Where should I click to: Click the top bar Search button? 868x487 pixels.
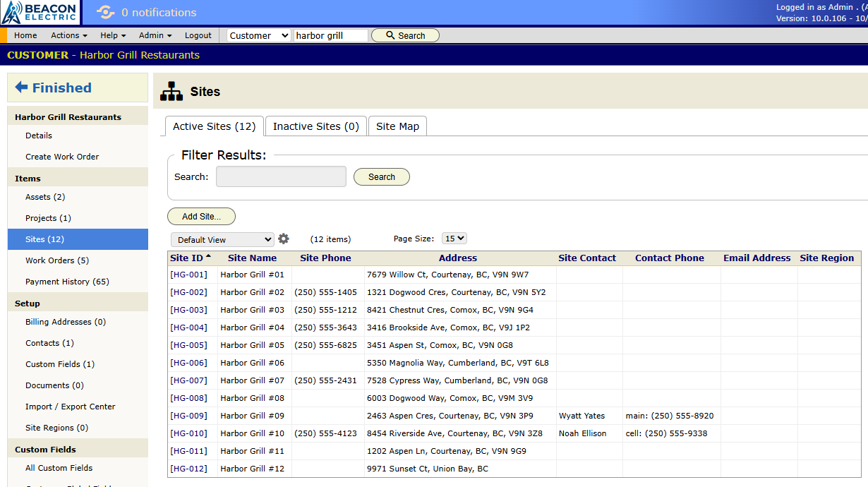(x=405, y=35)
